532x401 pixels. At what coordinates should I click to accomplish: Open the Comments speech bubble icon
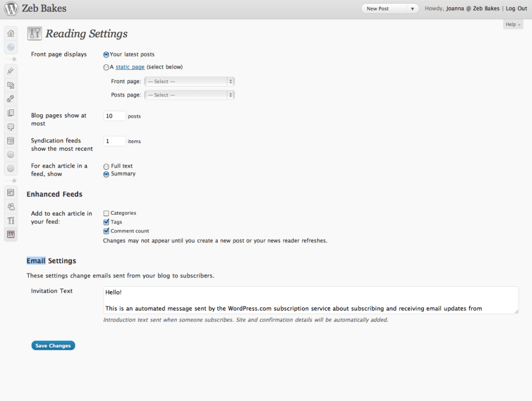tap(11, 127)
